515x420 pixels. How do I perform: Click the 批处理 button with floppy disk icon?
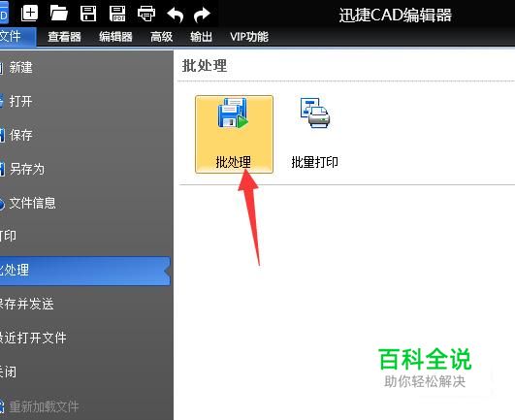pyautogui.click(x=234, y=134)
